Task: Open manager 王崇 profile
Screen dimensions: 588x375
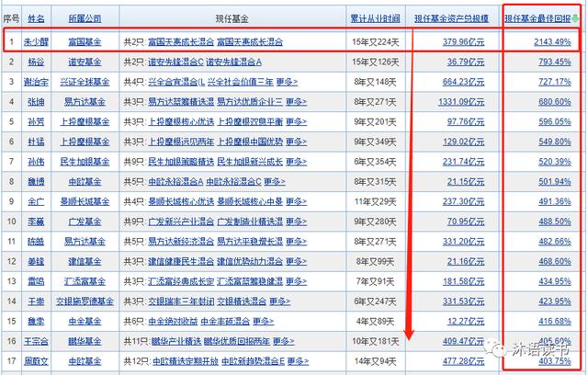Action: tap(36, 301)
